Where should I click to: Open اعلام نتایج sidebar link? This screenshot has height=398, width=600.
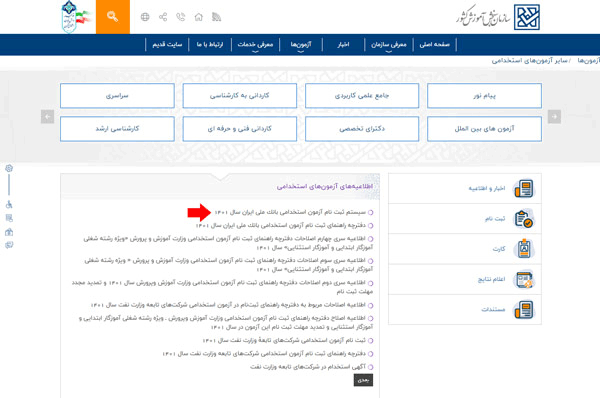491,279
